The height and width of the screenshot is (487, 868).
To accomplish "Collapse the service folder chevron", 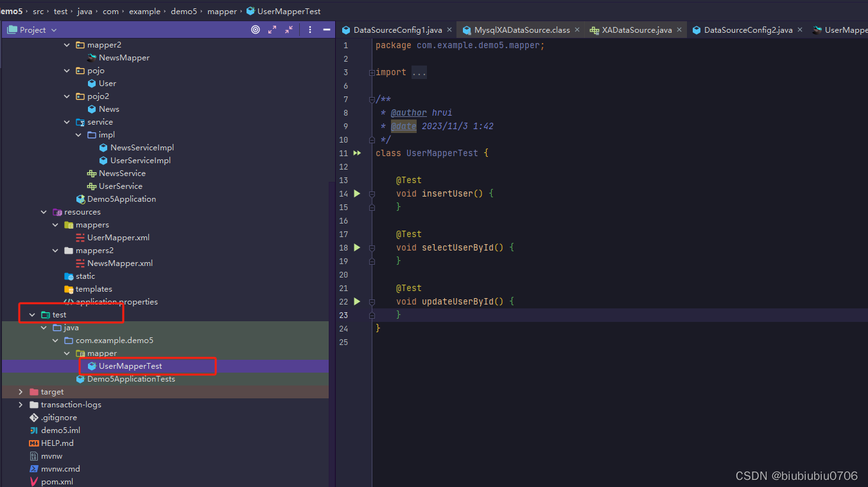I will click(67, 122).
